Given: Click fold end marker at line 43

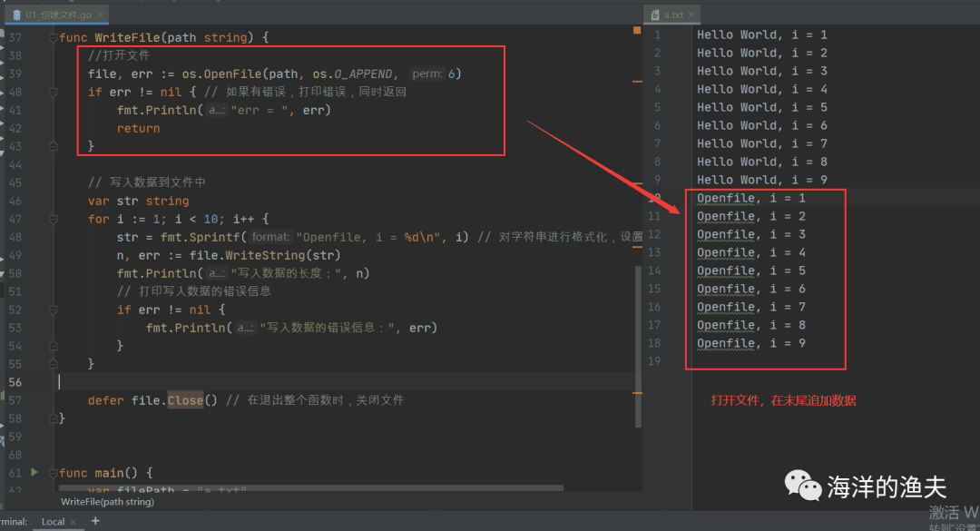Looking at the screenshot, I should [54, 146].
